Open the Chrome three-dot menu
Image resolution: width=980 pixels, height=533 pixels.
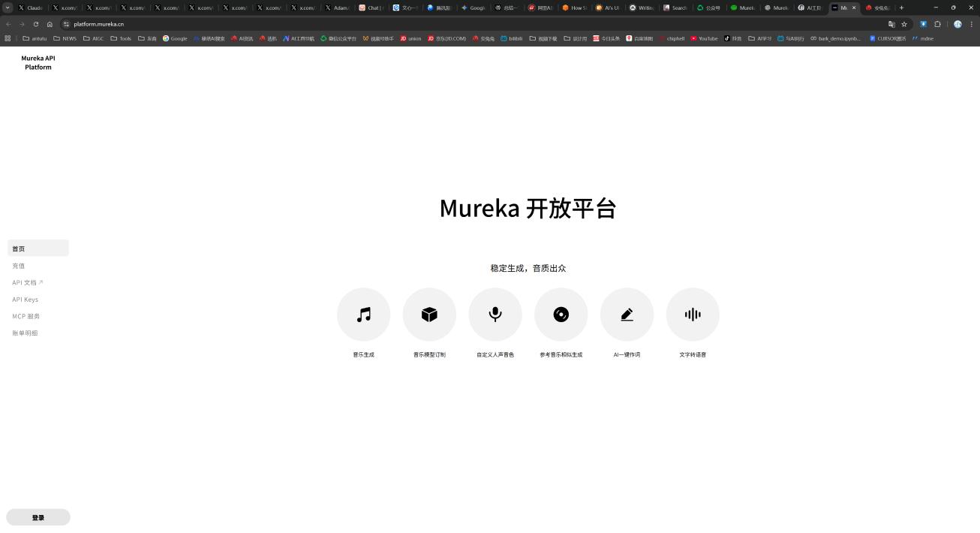pyautogui.click(x=971, y=24)
